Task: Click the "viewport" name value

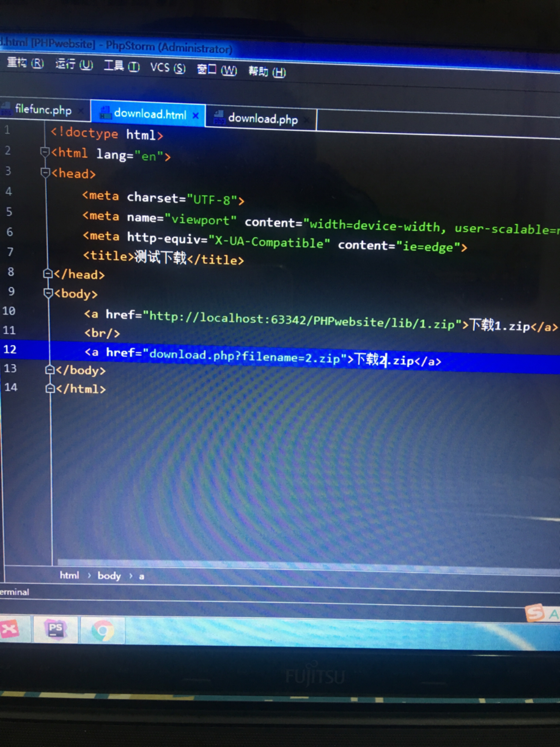Action: pyautogui.click(x=200, y=219)
